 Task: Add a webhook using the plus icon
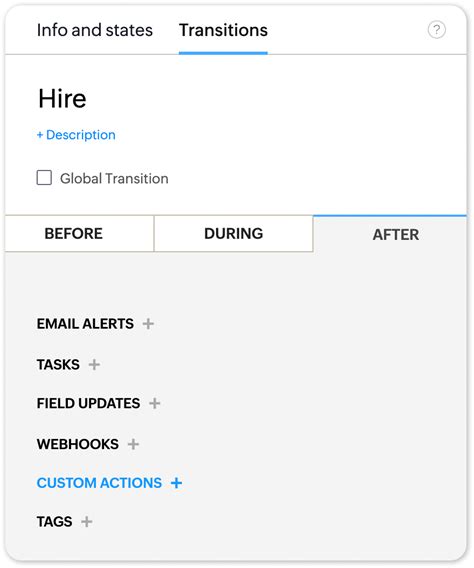pyautogui.click(x=133, y=444)
